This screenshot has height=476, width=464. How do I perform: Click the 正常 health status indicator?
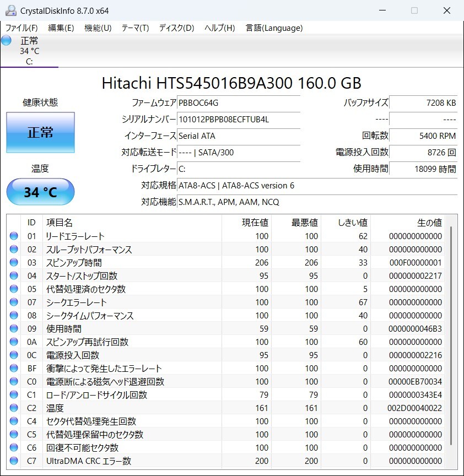tap(40, 132)
